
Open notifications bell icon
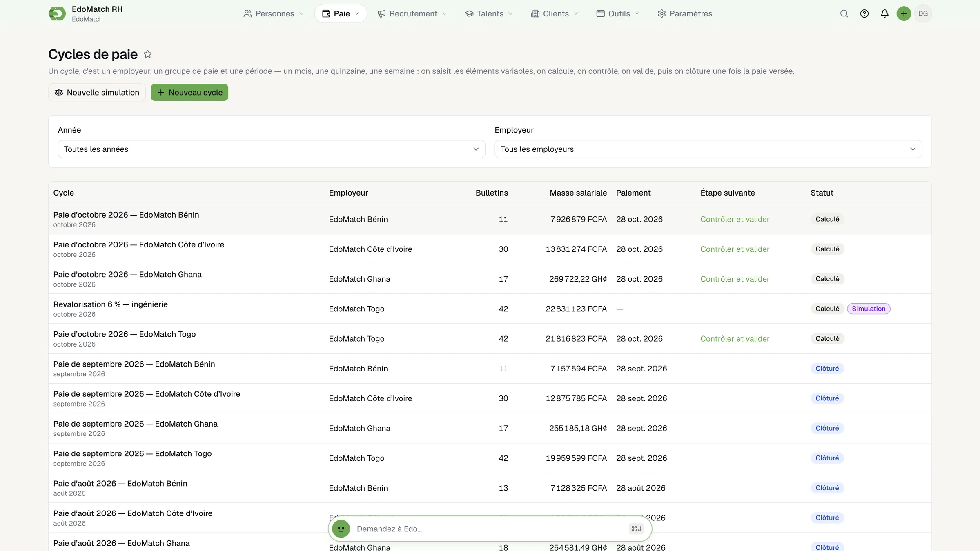[x=884, y=13]
